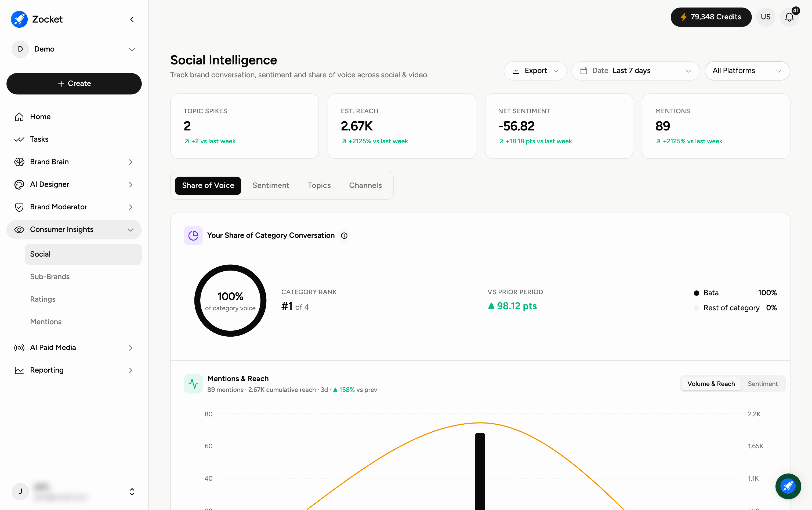Image resolution: width=812 pixels, height=510 pixels.
Task: Click the D workspace avatar
Action: point(20,49)
